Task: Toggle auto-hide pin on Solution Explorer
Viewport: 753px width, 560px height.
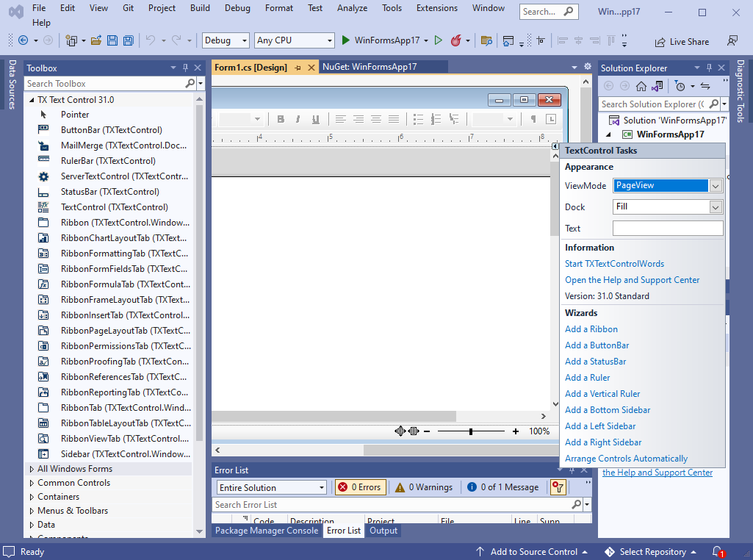Action: (708, 67)
